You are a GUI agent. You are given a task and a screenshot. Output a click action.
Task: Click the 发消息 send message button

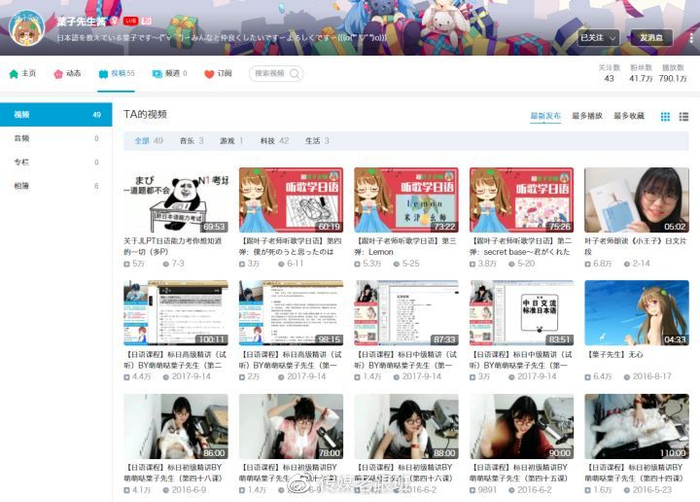(649, 38)
